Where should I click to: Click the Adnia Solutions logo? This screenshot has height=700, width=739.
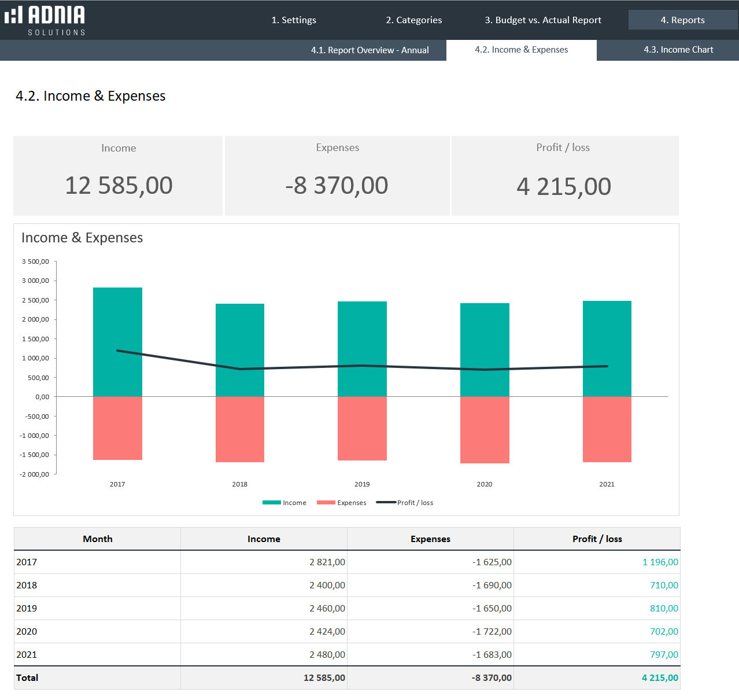click(x=45, y=20)
